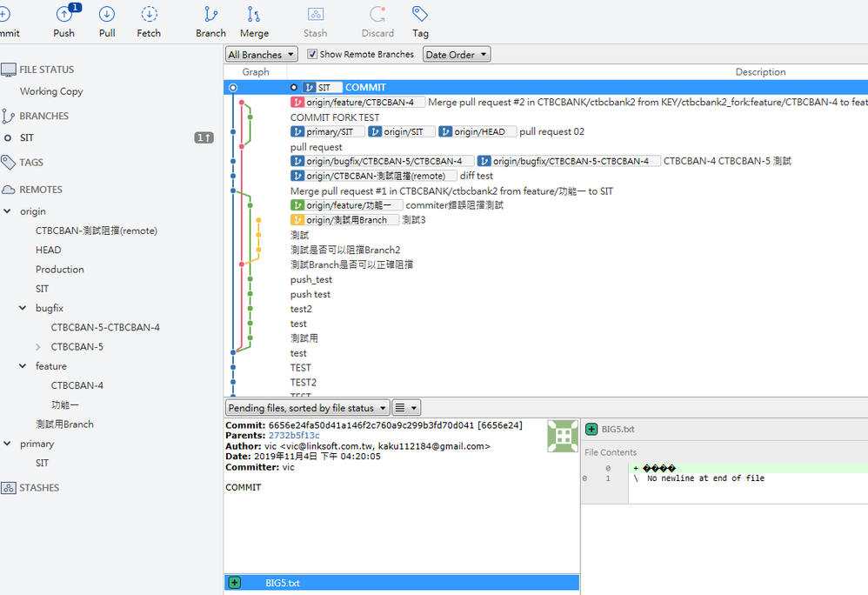The image size is (868, 595).
Task: Click the topmost COMMIT row graph node
Action: pyautogui.click(x=233, y=88)
